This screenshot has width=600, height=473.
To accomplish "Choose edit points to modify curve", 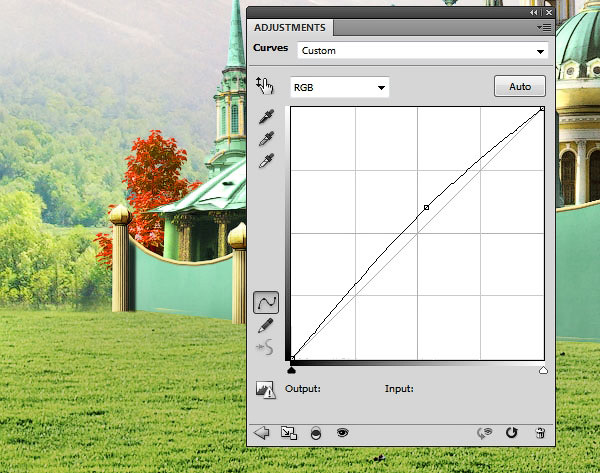I will (266, 302).
